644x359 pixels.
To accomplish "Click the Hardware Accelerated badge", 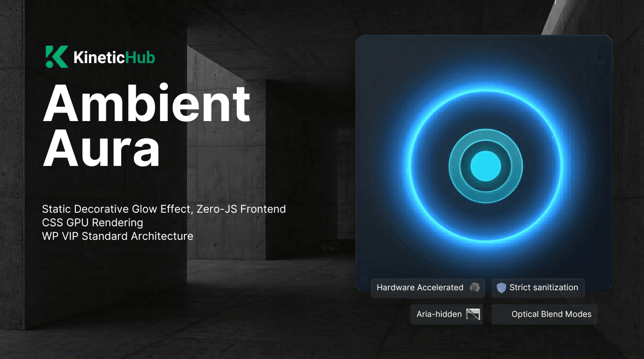I will (x=428, y=287).
